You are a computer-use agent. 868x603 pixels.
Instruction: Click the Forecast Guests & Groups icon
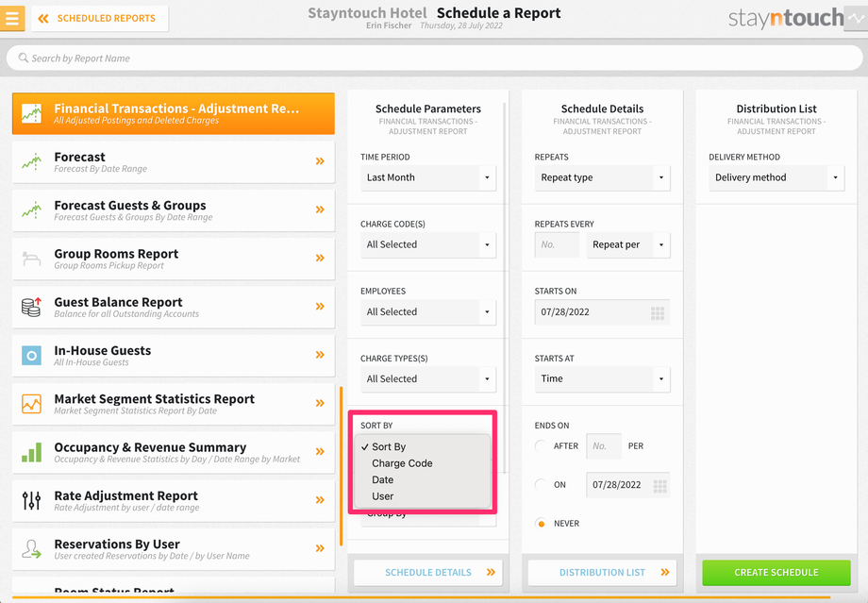point(31,209)
